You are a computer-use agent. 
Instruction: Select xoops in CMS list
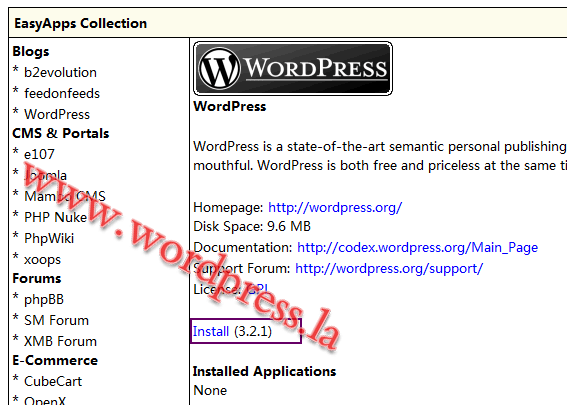pos(42,260)
